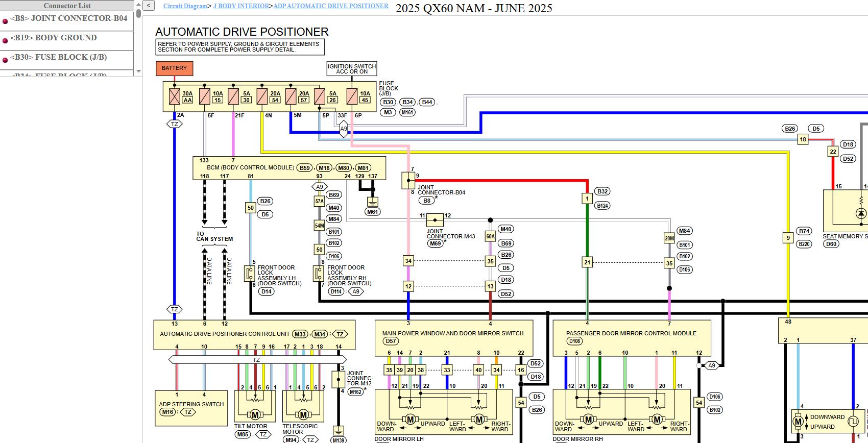The image size is (868, 443).
Task: Click the M61 ground symbol under BCM
Action: (x=373, y=202)
